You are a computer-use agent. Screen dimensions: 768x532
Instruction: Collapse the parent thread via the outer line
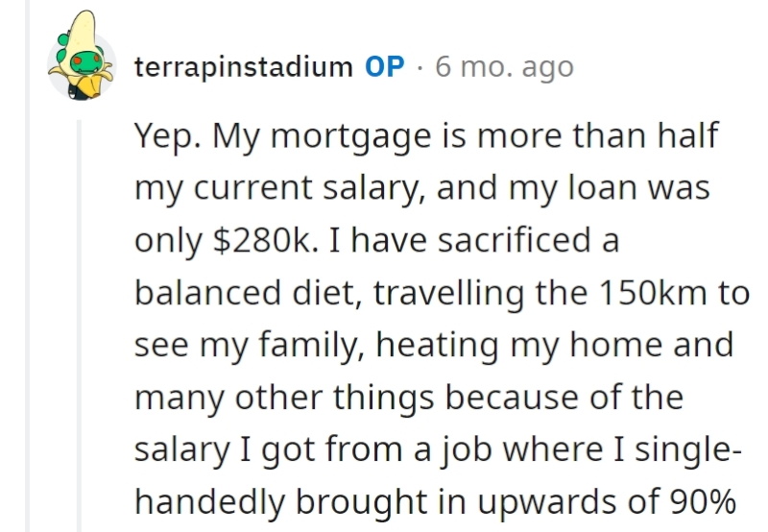tap(28, 266)
